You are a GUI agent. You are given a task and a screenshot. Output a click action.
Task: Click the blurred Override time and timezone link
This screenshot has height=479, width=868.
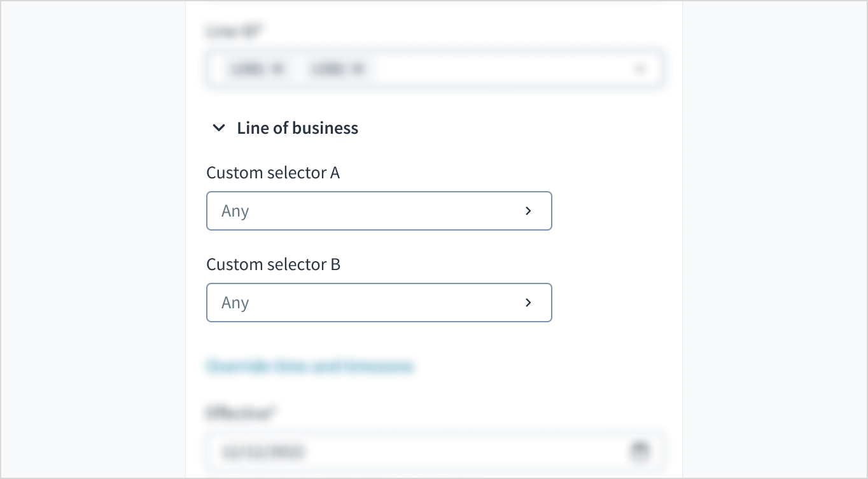310,366
